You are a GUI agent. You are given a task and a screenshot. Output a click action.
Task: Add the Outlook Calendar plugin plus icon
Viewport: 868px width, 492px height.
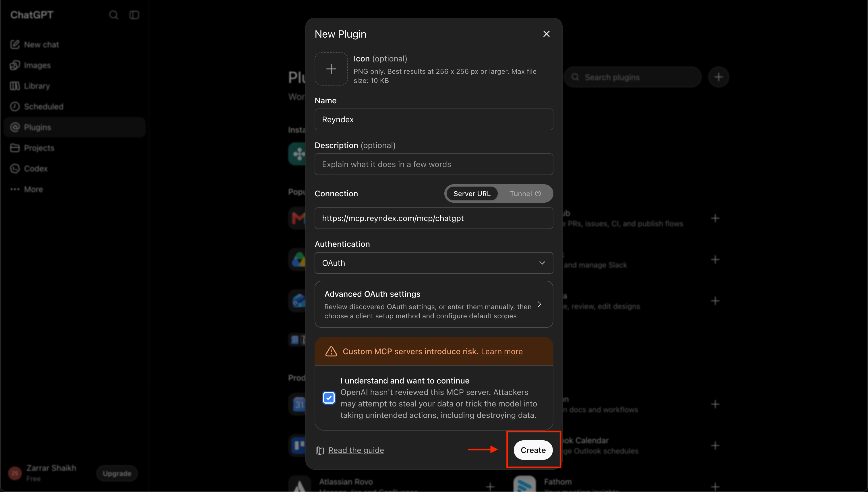pos(715,445)
